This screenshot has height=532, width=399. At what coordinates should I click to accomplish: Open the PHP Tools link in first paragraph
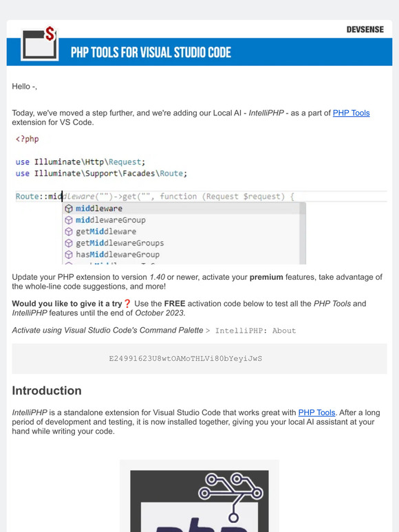click(x=351, y=113)
